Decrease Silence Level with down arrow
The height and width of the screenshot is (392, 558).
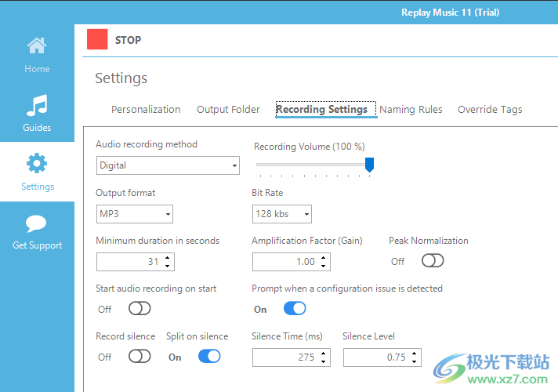[415, 361]
